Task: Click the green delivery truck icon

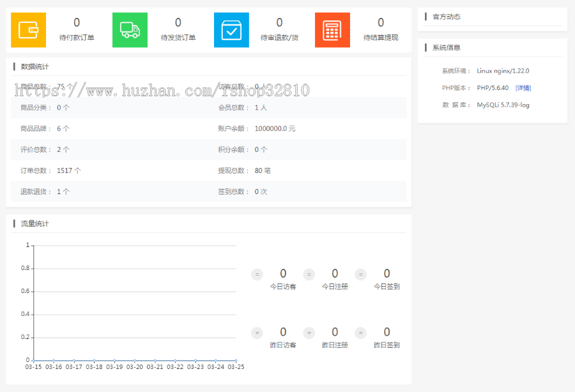Action: point(130,30)
